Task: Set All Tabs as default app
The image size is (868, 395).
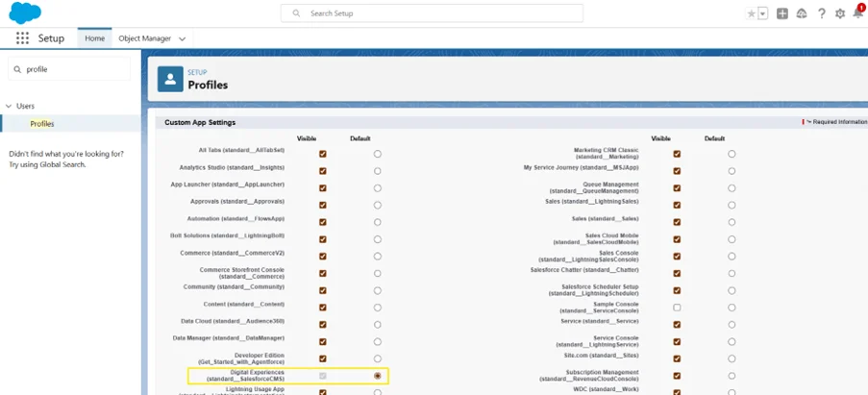Action: pos(378,154)
